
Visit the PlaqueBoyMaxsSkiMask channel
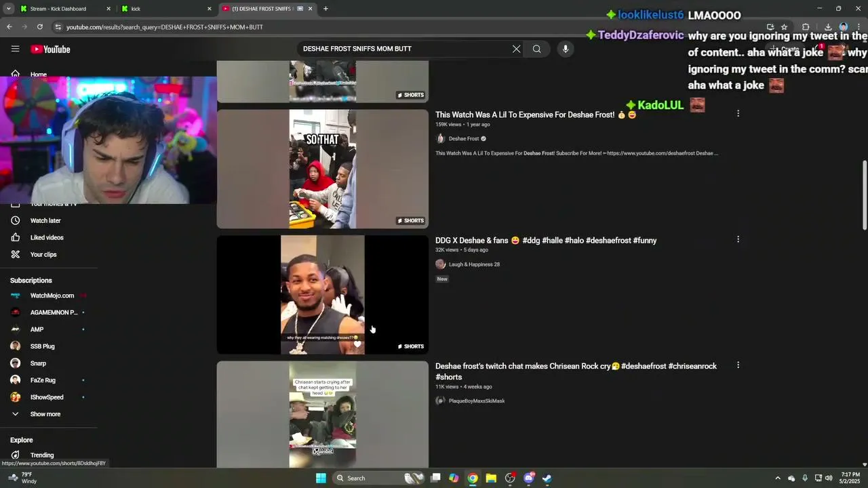point(477,401)
